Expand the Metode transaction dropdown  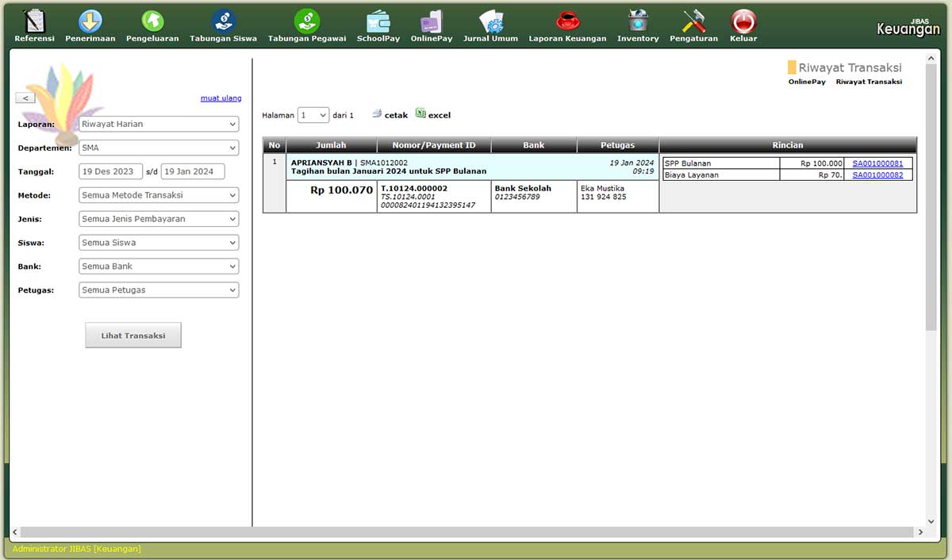click(x=159, y=195)
